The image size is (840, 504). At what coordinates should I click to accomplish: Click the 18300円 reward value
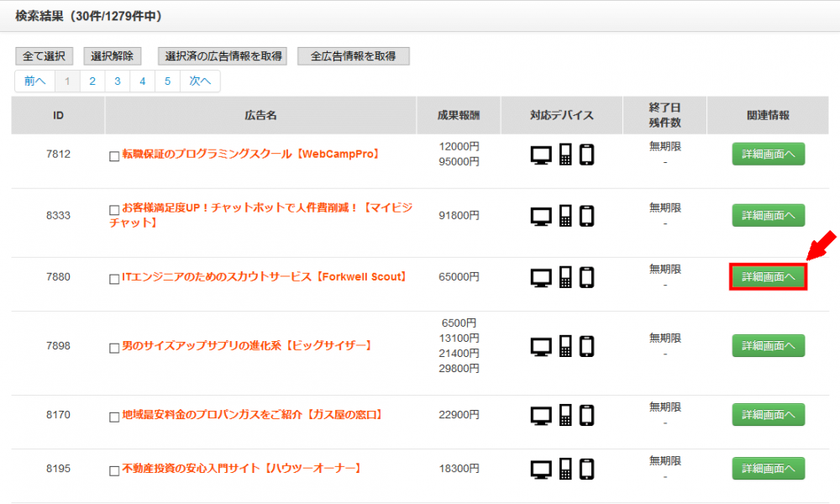459,469
